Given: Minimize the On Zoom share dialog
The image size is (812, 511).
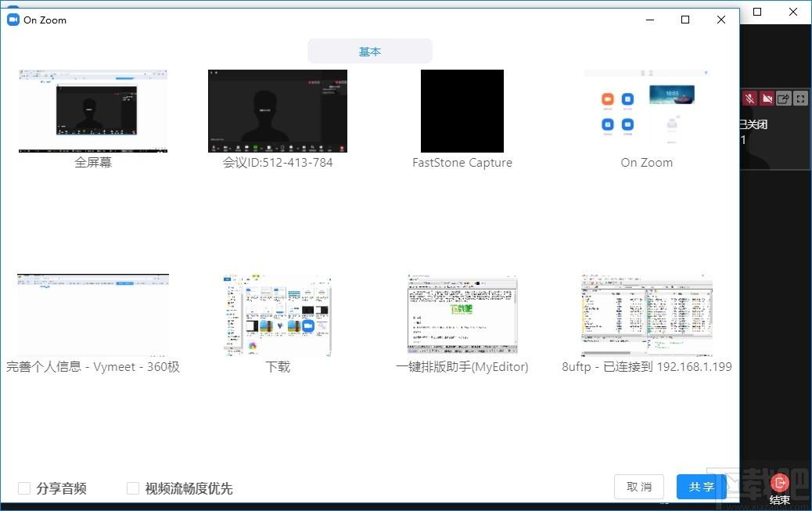Looking at the screenshot, I should point(650,20).
